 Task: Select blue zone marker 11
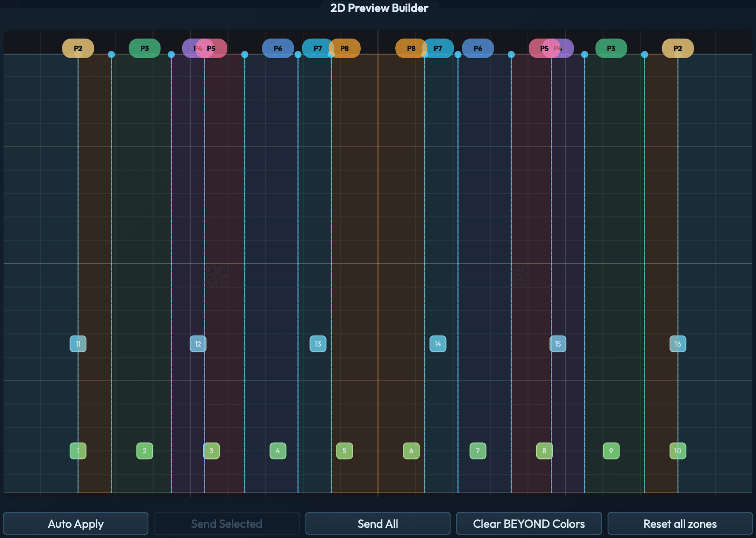pos(78,344)
